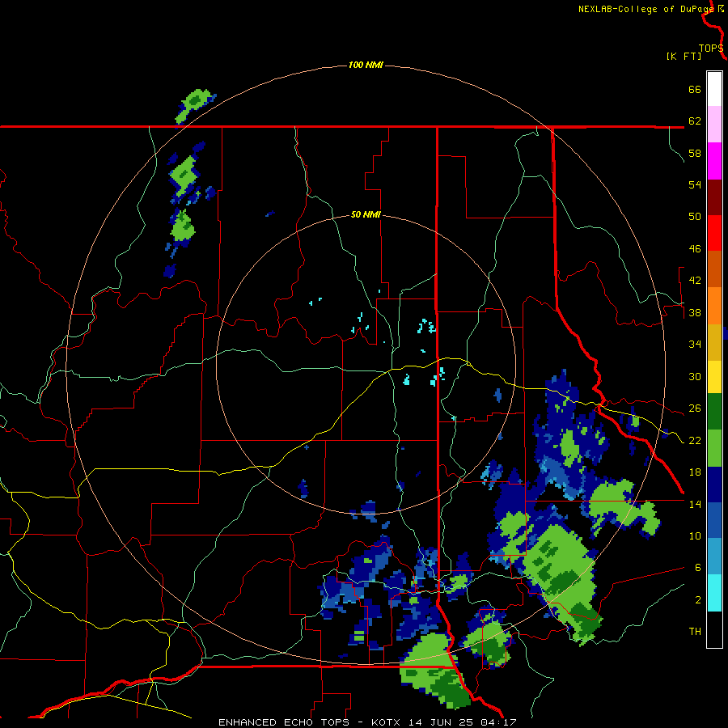This screenshot has height=728, width=728.
Task: Click the TOPS legend title
Action: tap(711, 49)
